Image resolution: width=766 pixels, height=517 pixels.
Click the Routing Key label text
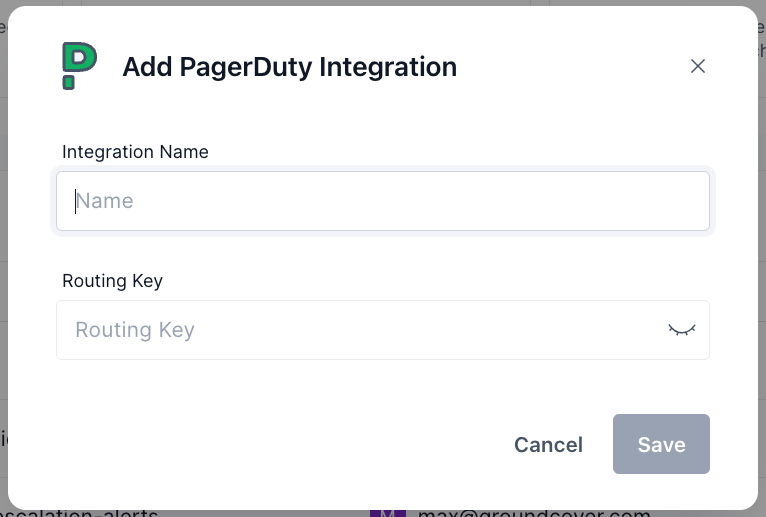(112, 281)
